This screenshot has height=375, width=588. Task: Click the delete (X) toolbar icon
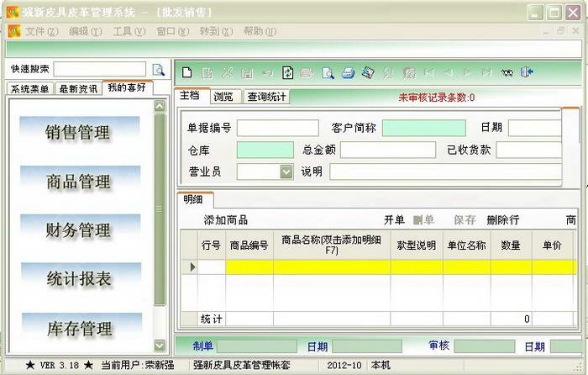(228, 72)
